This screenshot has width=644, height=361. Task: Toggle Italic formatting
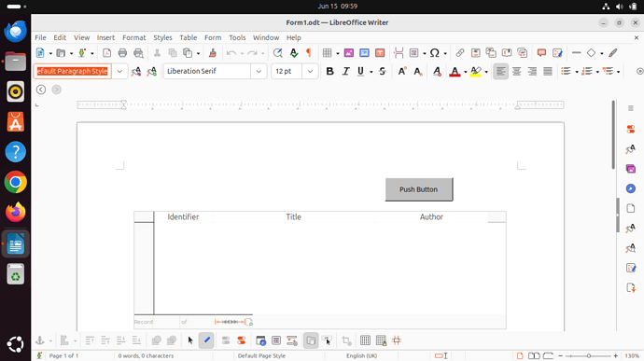pos(345,72)
